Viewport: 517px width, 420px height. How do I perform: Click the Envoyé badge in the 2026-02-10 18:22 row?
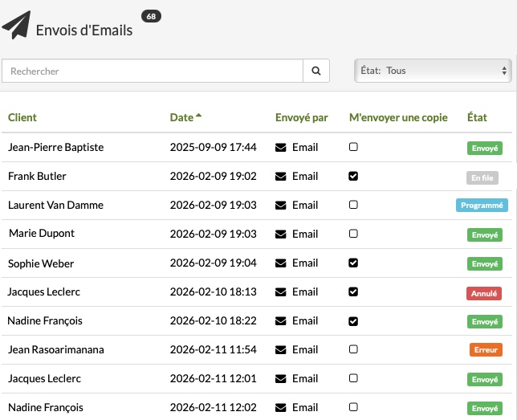pos(485,322)
